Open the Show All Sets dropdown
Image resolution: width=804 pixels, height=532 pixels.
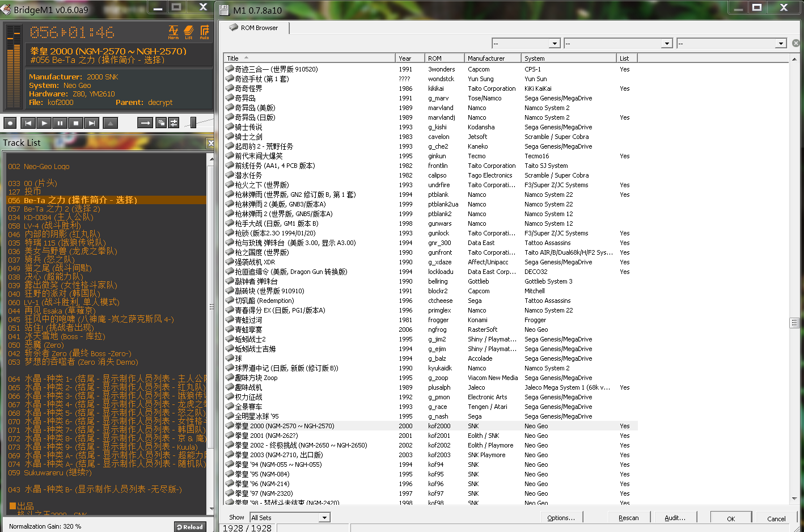[x=290, y=517]
